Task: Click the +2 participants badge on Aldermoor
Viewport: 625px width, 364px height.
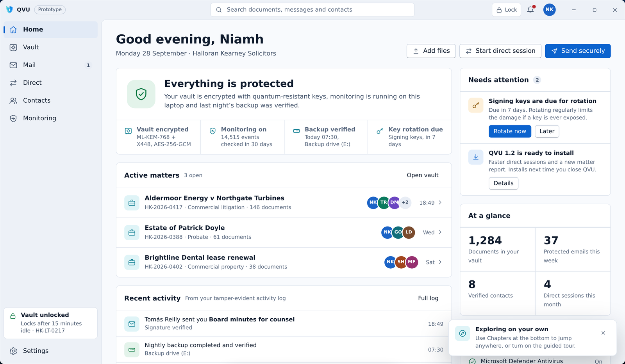Action: [x=405, y=202]
